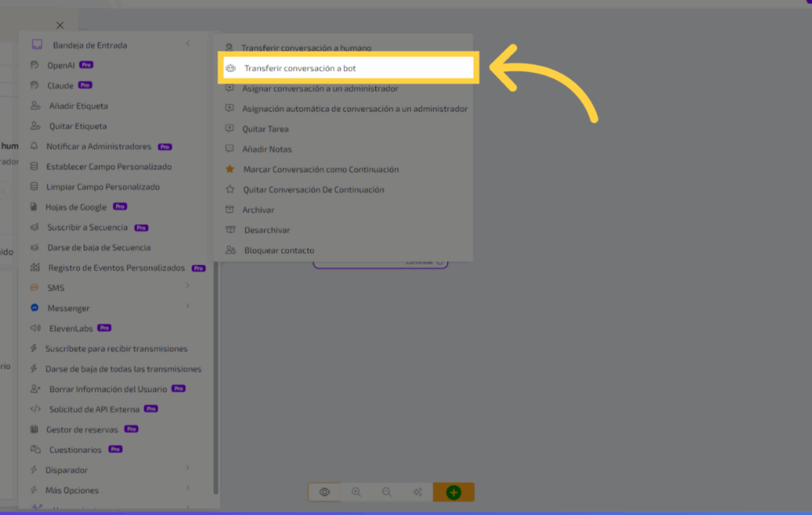Select Transferir conversación a bot
Viewport: 812px width, 515px height.
click(300, 69)
